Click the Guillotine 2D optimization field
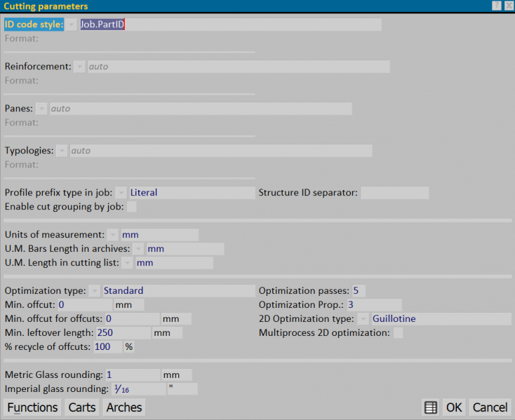 pos(441,318)
